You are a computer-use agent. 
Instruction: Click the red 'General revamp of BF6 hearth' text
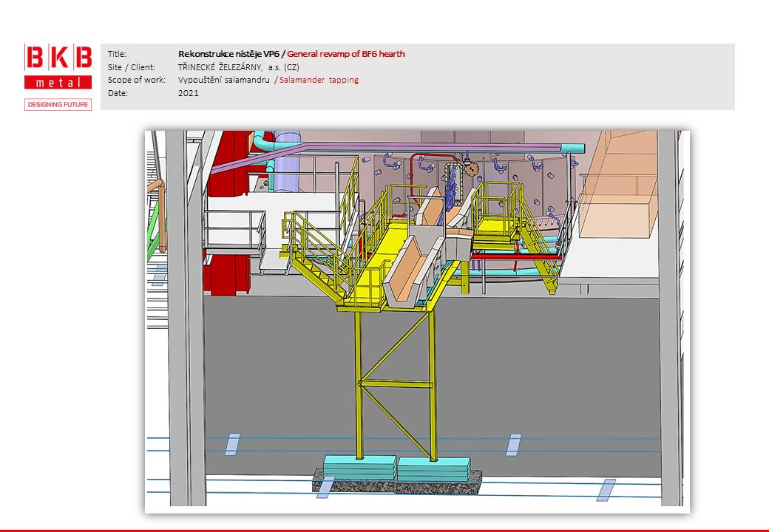[345, 54]
